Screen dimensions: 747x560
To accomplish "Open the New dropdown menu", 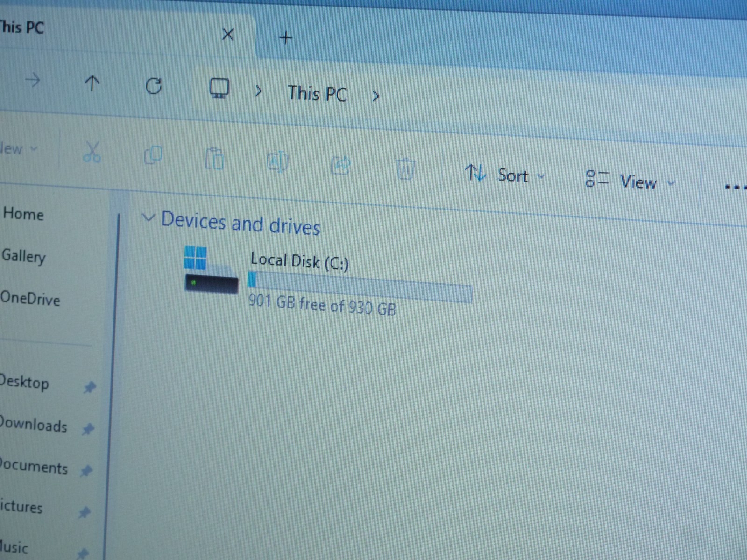I will pyautogui.click(x=19, y=149).
